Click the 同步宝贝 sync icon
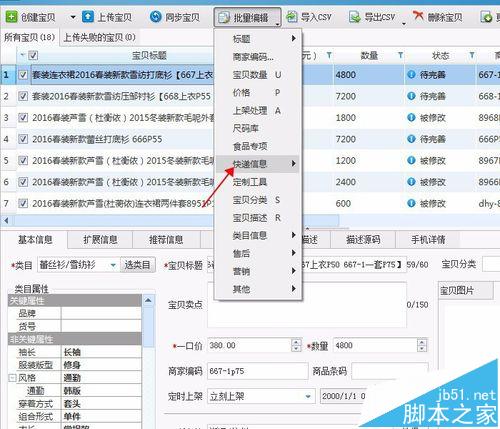The height and width of the screenshot is (429, 500). pos(155,17)
